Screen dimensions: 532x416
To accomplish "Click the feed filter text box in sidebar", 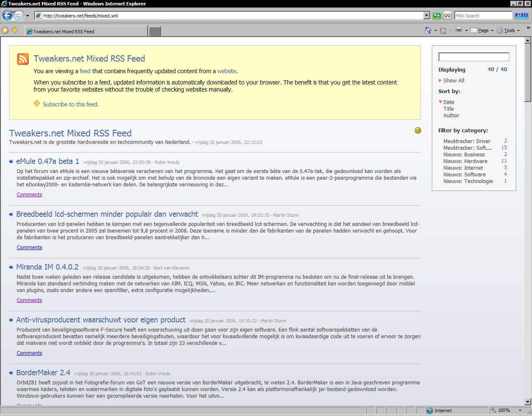I will coord(474,57).
